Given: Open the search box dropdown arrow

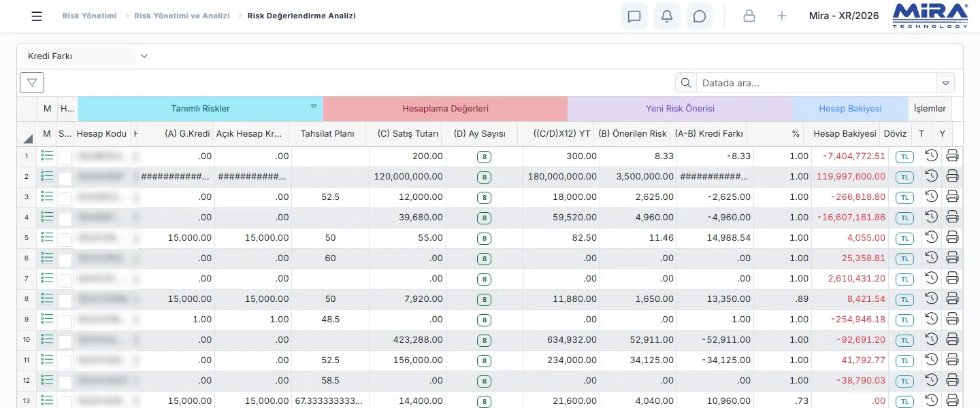Looking at the screenshot, I should pyautogui.click(x=945, y=83).
